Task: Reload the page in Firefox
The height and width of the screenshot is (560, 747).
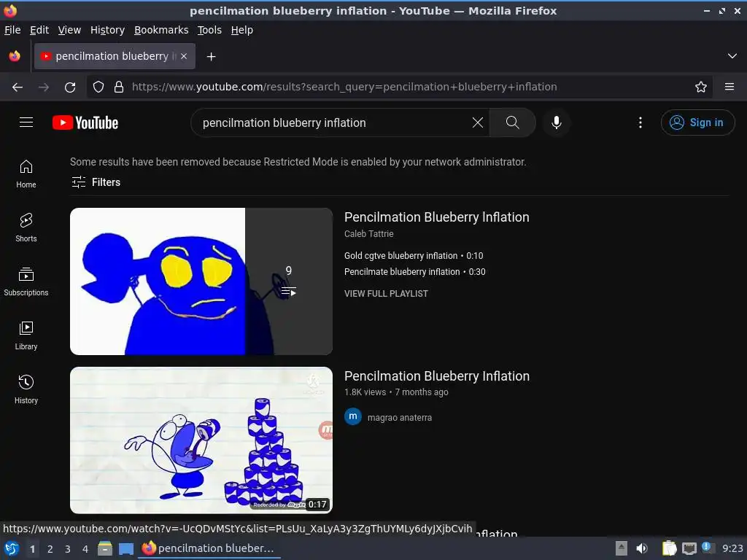Action: click(x=70, y=87)
